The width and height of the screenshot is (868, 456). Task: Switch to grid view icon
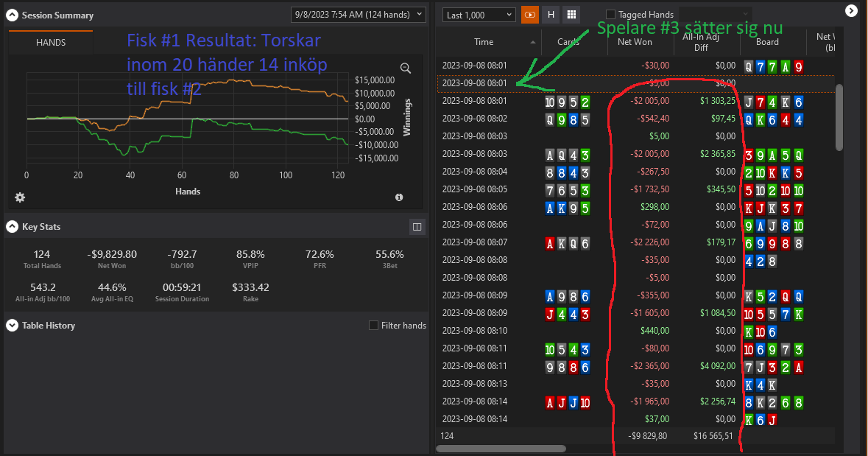(x=571, y=15)
